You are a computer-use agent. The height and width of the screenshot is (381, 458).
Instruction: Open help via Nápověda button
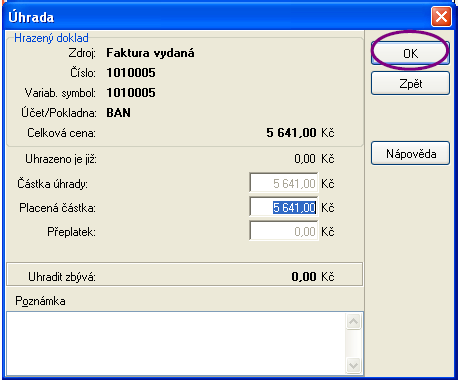coord(410,153)
